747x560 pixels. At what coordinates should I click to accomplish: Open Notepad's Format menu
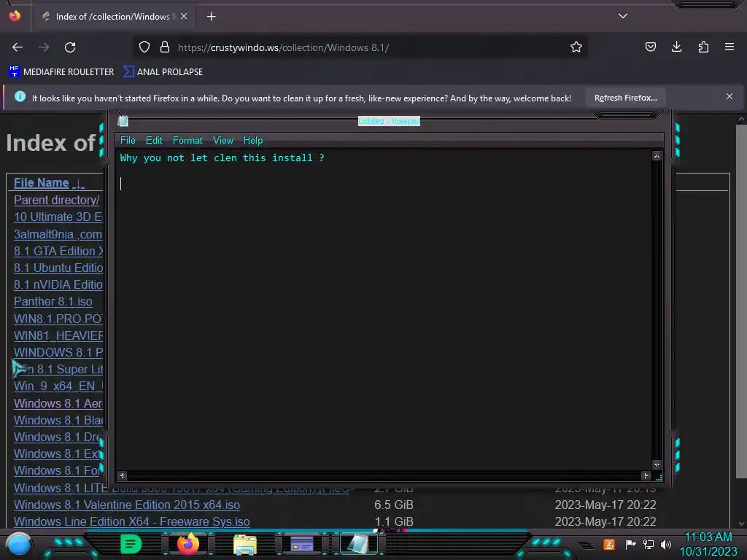(187, 140)
